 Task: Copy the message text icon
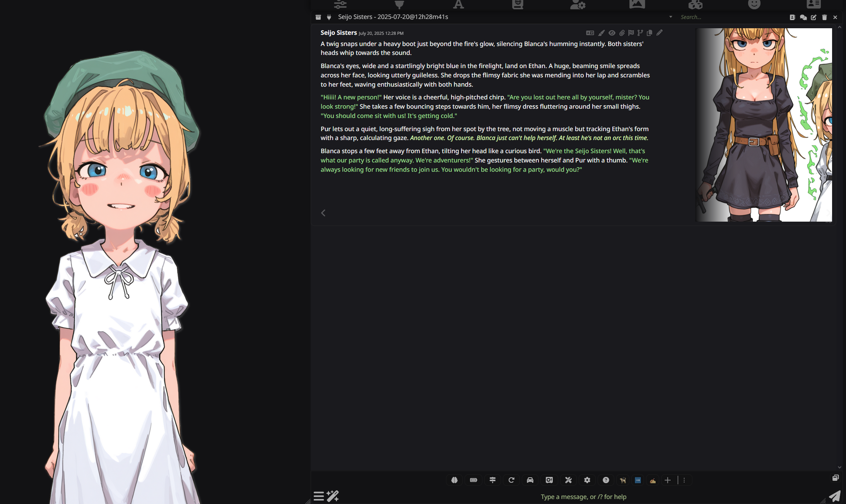pos(649,33)
